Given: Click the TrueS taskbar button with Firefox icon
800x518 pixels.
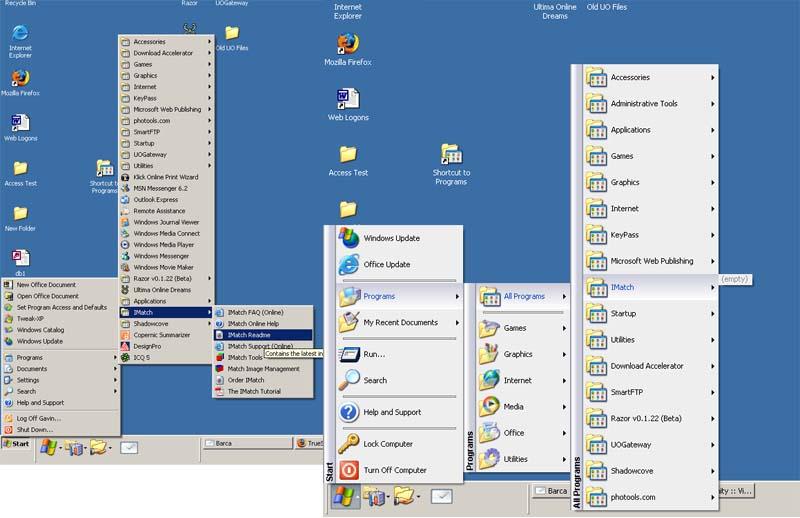Looking at the screenshot, I should (x=309, y=443).
